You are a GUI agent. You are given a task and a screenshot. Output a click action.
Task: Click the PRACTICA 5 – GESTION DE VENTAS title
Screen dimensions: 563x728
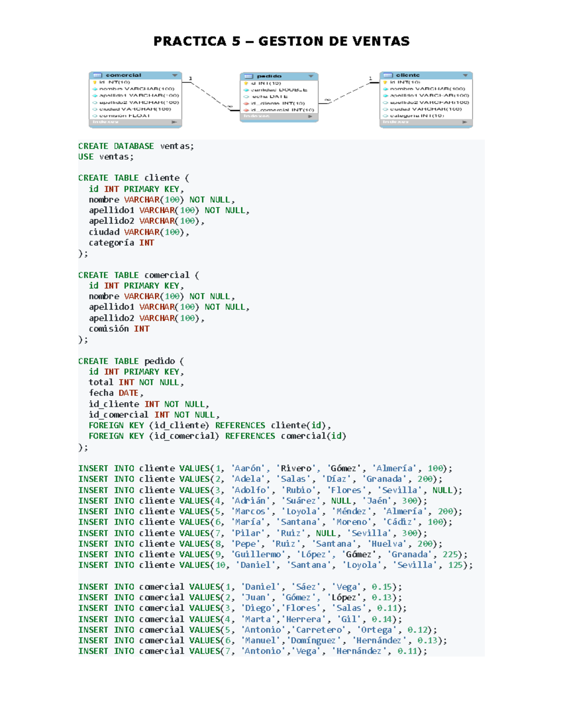[x=281, y=41]
